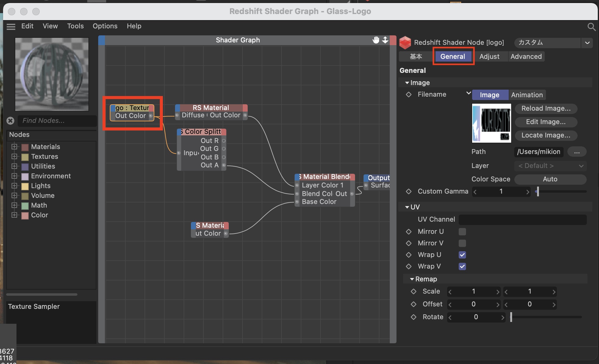Switch to the Adjust tab

pos(489,56)
